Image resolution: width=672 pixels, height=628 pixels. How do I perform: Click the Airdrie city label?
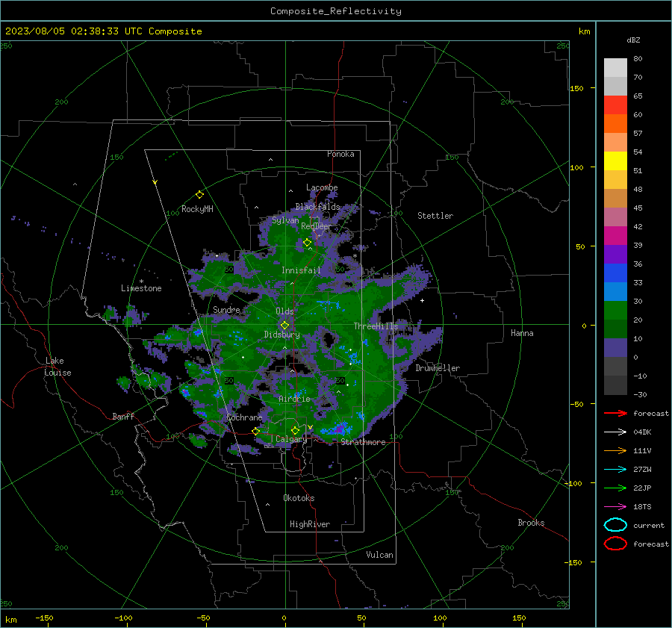click(294, 399)
